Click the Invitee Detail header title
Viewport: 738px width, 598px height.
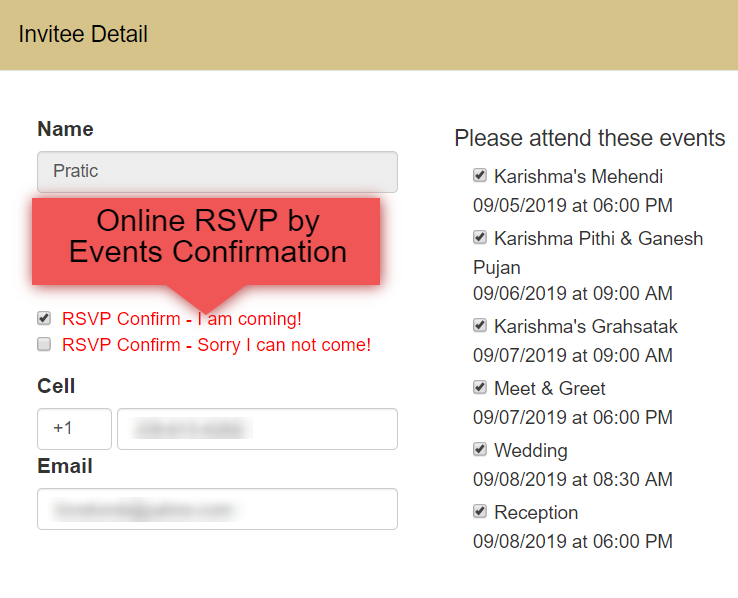point(83,34)
